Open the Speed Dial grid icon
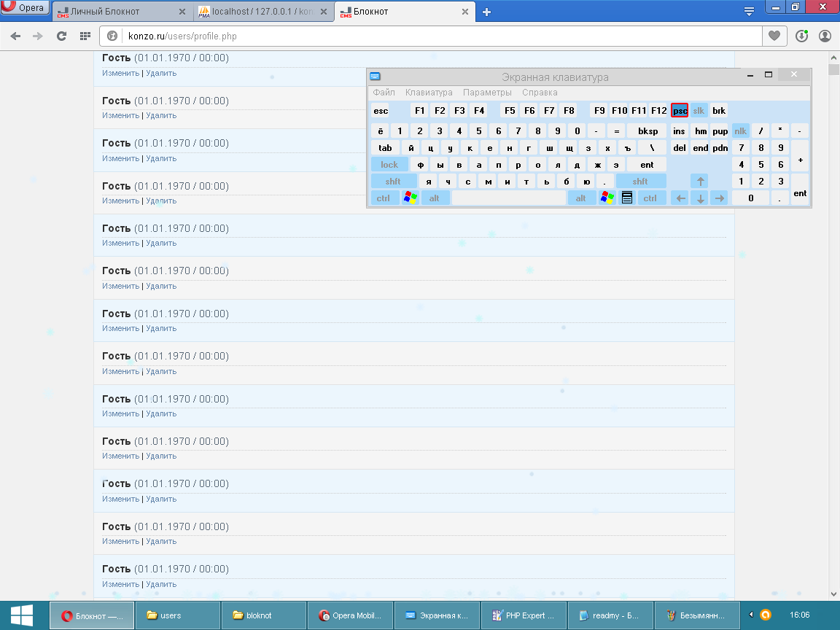840x630 pixels. pyautogui.click(x=85, y=36)
